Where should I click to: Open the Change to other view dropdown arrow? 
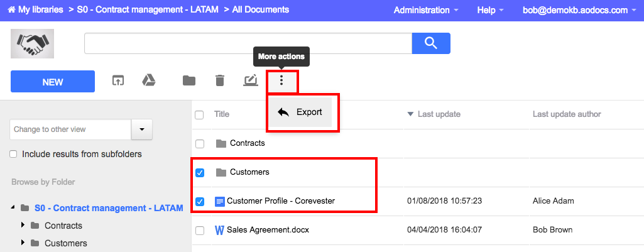[x=142, y=129]
